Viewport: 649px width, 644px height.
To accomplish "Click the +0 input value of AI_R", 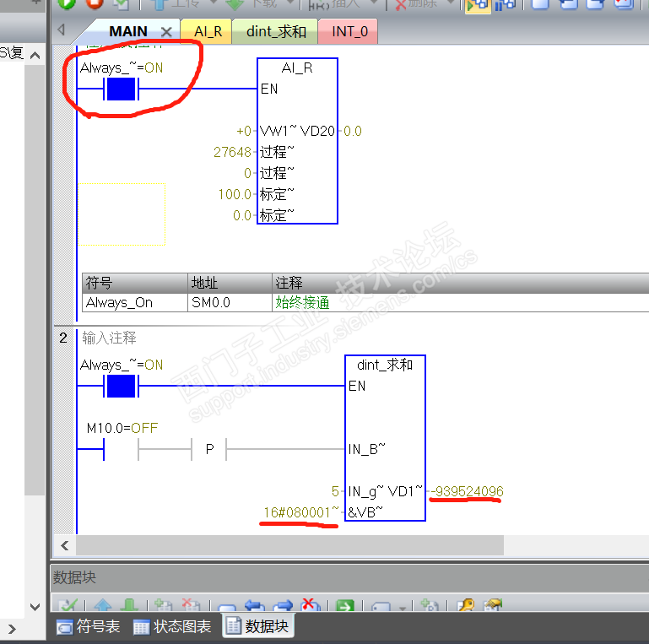I will click(244, 131).
